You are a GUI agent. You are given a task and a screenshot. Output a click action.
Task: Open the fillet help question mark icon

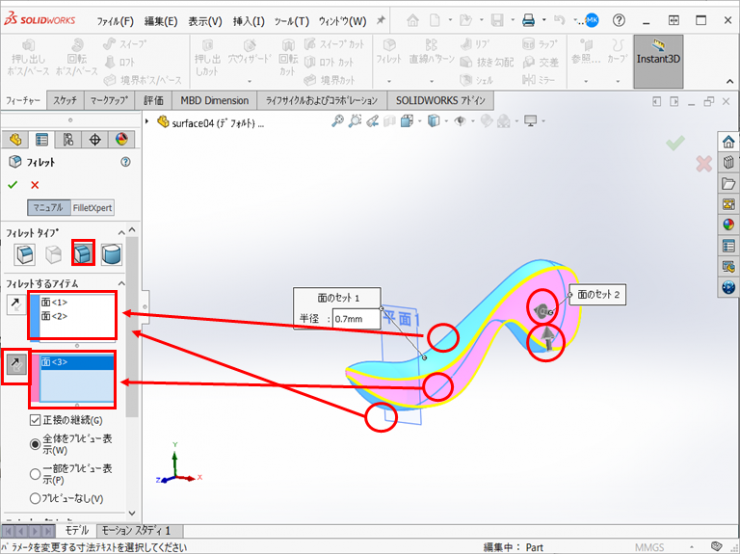(x=125, y=161)
